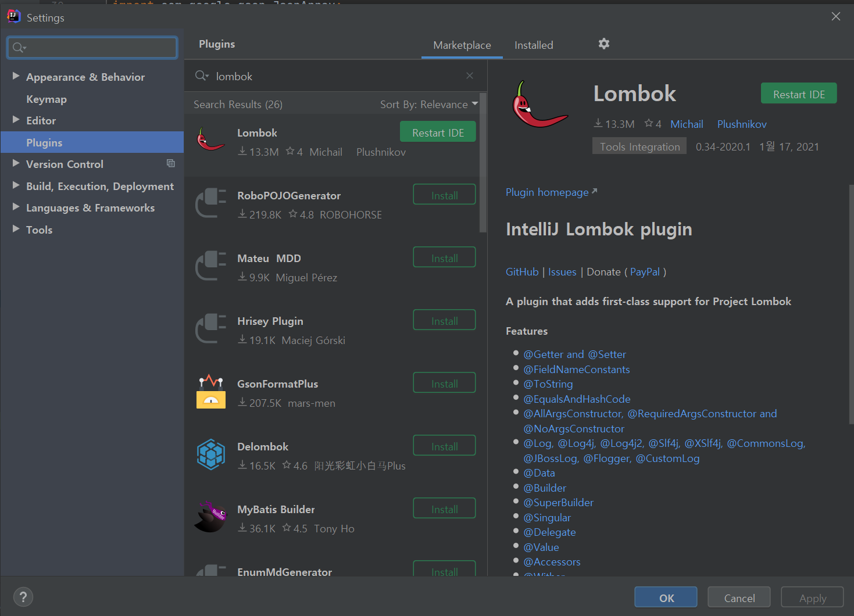Clear the lombok plugin search text
Image resolution: width=854 pixels, height=616 pixels.
(470, 76)
